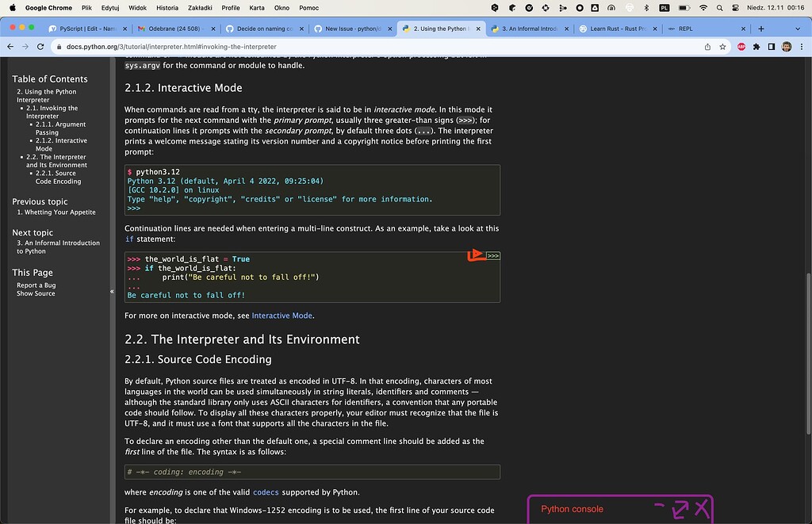
Task: Run the code example via the orange run icon
Action: click(x=477, y=255)
